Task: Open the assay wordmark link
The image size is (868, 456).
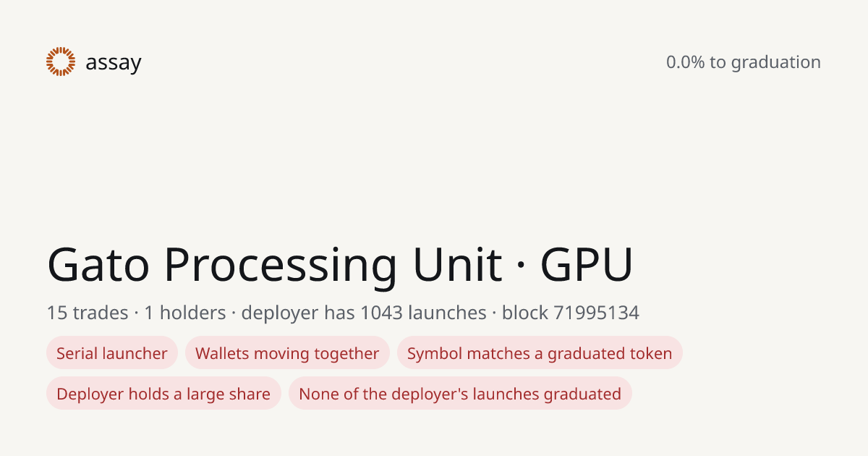Action: tap(114, 63)
